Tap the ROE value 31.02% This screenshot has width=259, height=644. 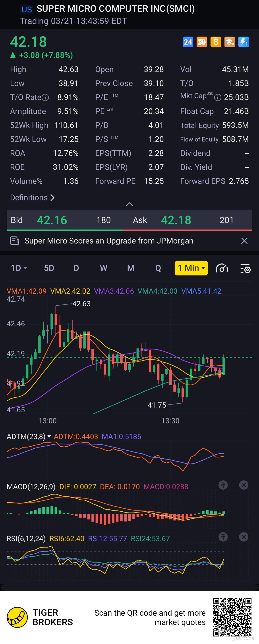(66, 167)
